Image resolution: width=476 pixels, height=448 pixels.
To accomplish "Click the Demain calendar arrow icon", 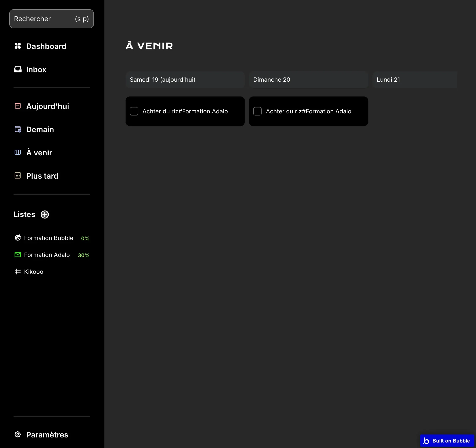I will (18, 129).
